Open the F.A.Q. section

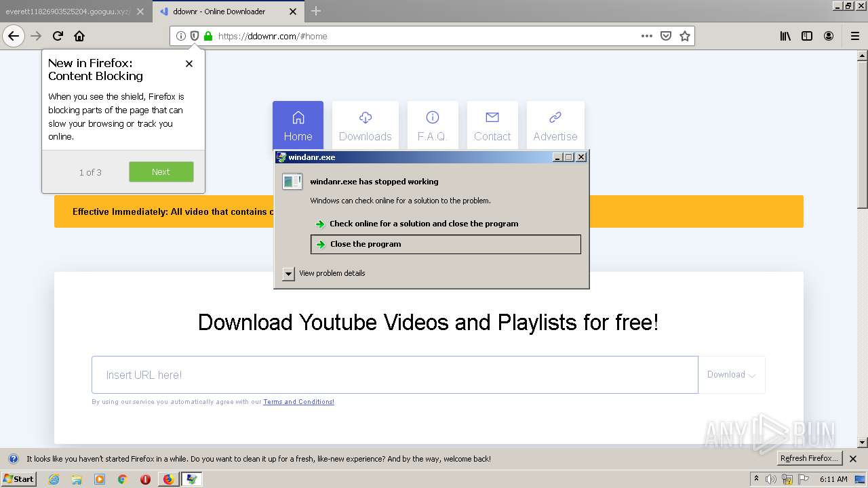[x=433, y=125]
